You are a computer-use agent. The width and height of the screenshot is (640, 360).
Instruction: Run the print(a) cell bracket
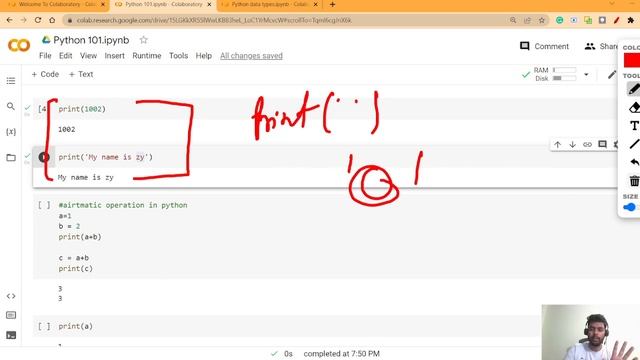[x=44, y=326]
